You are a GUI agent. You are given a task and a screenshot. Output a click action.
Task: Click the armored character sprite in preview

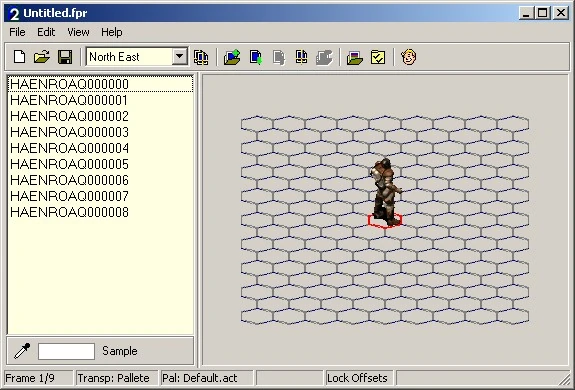click(386, 191)
